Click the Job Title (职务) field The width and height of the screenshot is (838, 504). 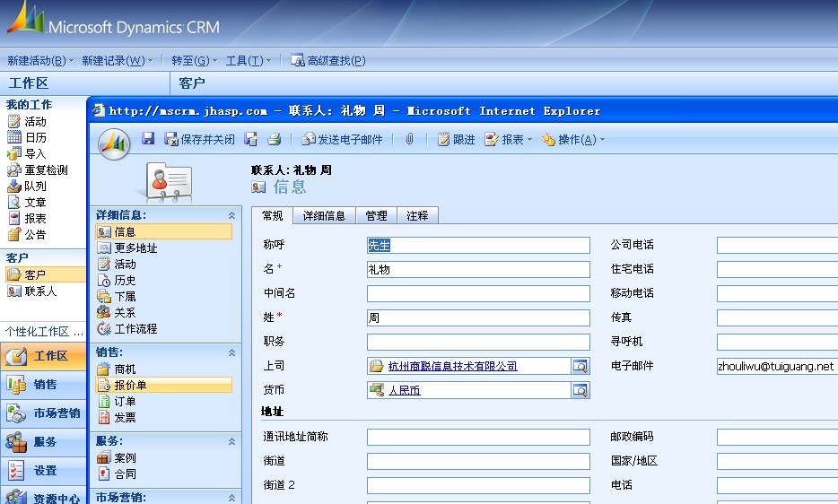tap(478, 342)
